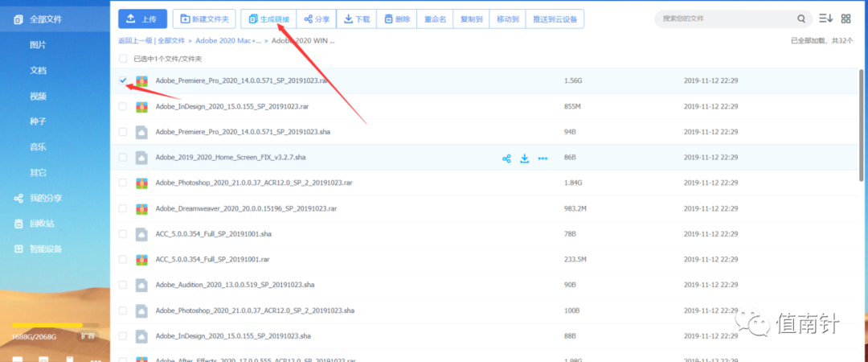This screenshot has height=362, width=868.
Task: Click rar icon of ACC_5.0.0.354 .rar file
Action: 141,260
